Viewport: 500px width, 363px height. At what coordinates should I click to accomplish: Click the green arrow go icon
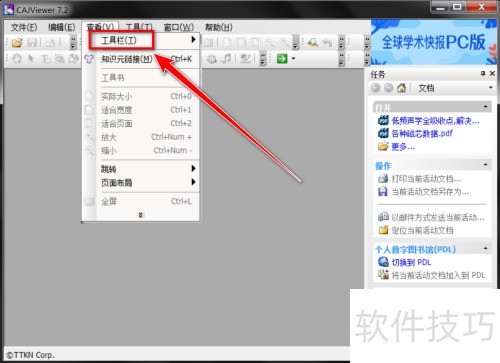click(282, 59)
